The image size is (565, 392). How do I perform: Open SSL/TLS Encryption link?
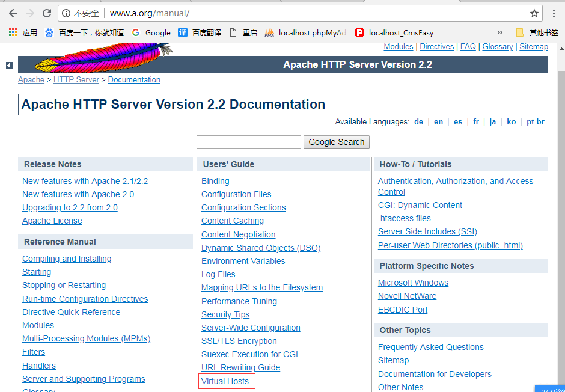tap(239, 341)
